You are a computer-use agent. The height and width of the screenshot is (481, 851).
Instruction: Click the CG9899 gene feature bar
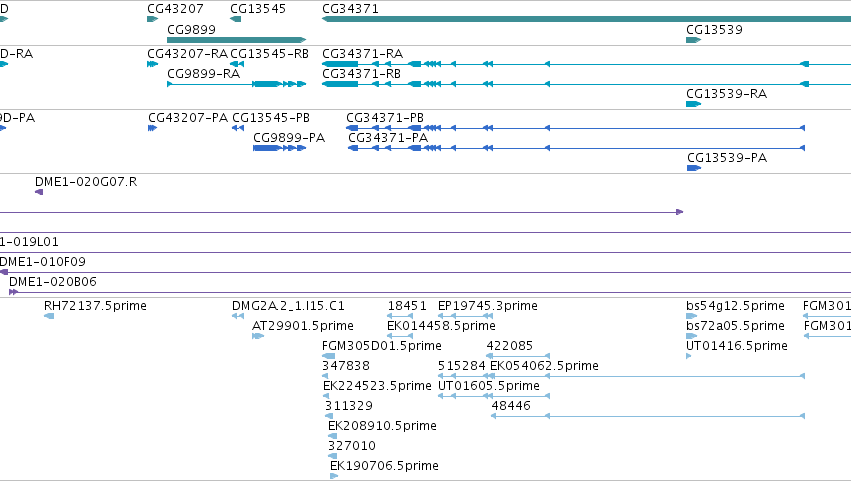(237, 40)
